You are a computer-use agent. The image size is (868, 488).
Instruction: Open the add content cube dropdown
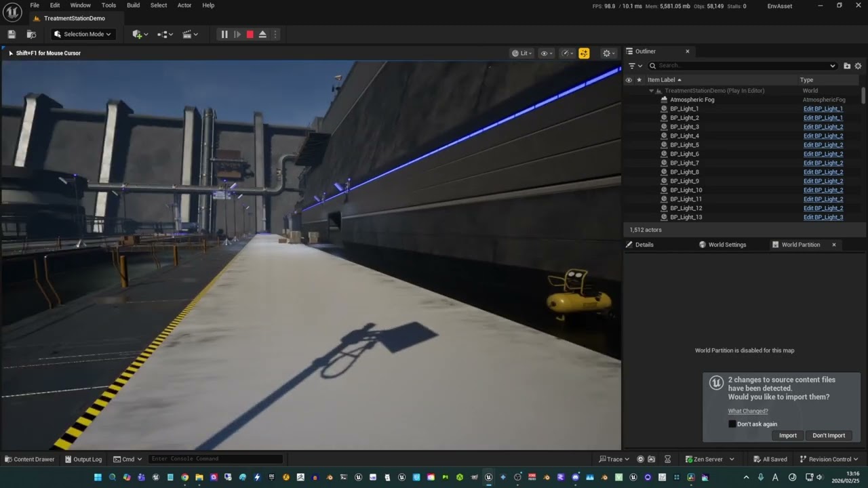pos(140,34)
